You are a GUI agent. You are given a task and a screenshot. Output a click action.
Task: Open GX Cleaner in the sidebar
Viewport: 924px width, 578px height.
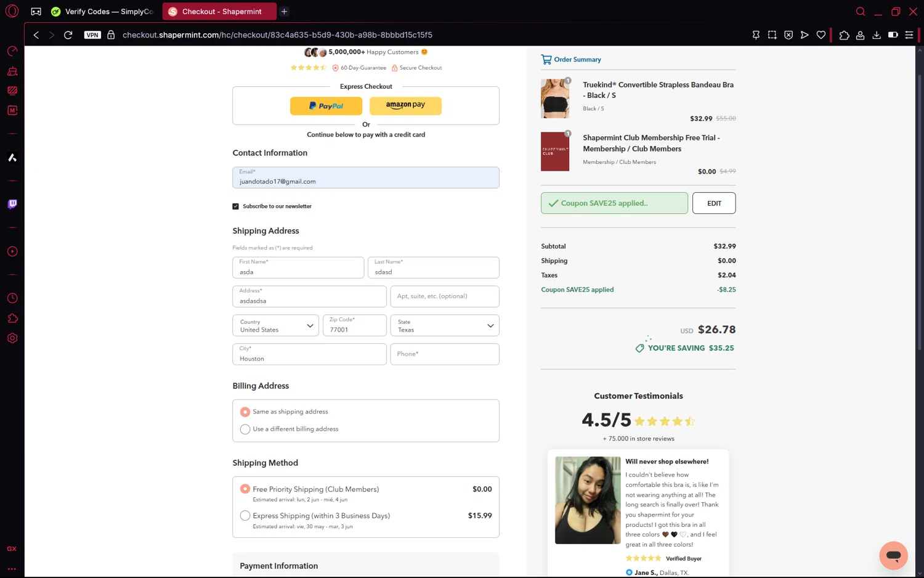click(12, 71)
